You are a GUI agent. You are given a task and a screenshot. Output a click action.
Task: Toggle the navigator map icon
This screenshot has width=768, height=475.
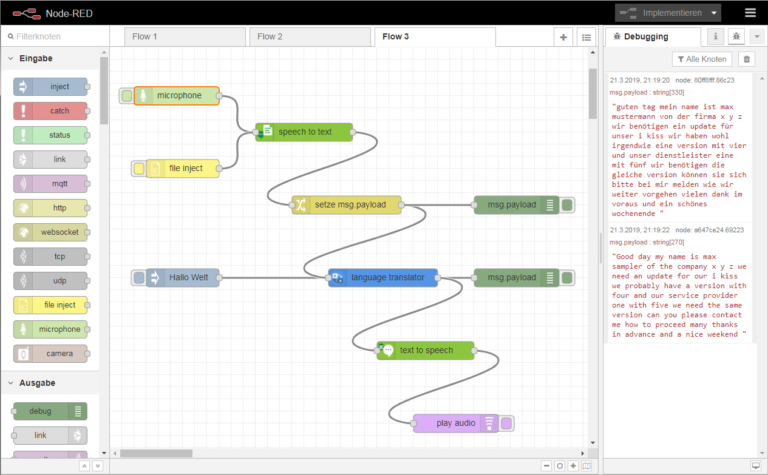(x=586, y=466)
